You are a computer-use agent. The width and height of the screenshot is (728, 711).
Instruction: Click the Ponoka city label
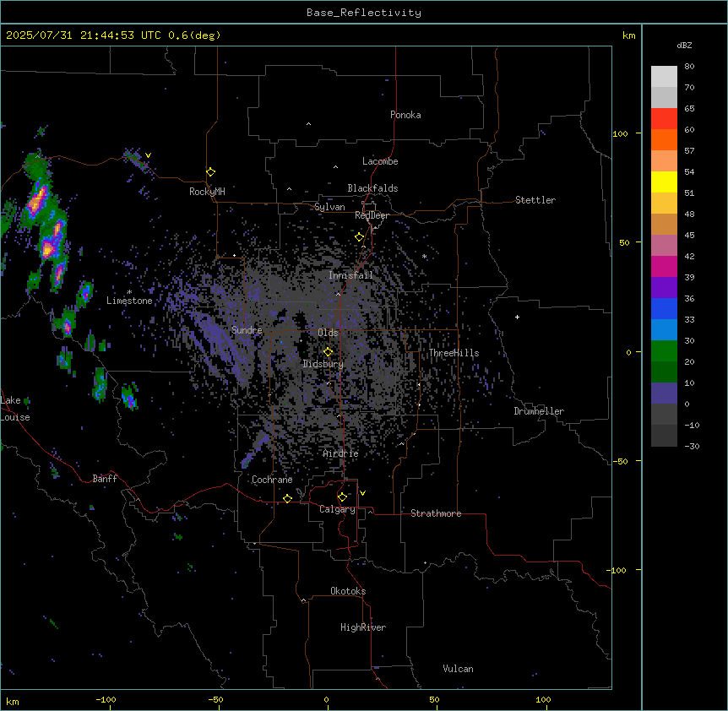point(405,115)
